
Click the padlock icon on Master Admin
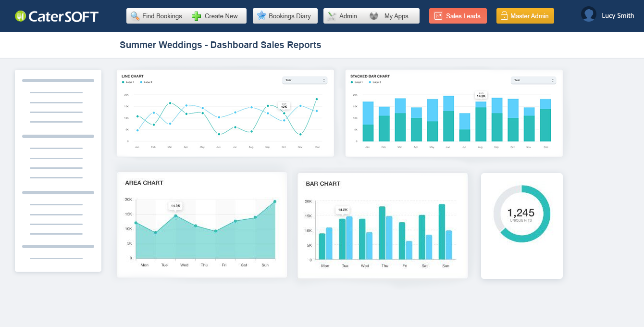(x=504, y=15)
